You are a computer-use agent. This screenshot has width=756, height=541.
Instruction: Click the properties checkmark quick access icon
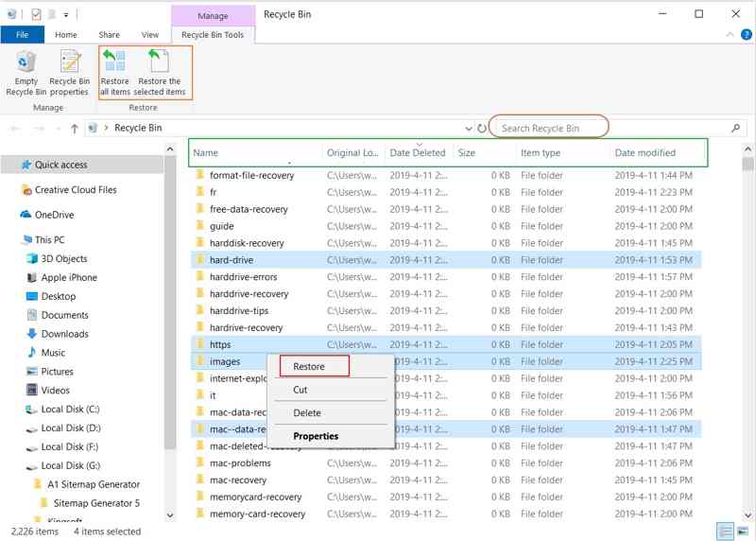coord(36,14)
